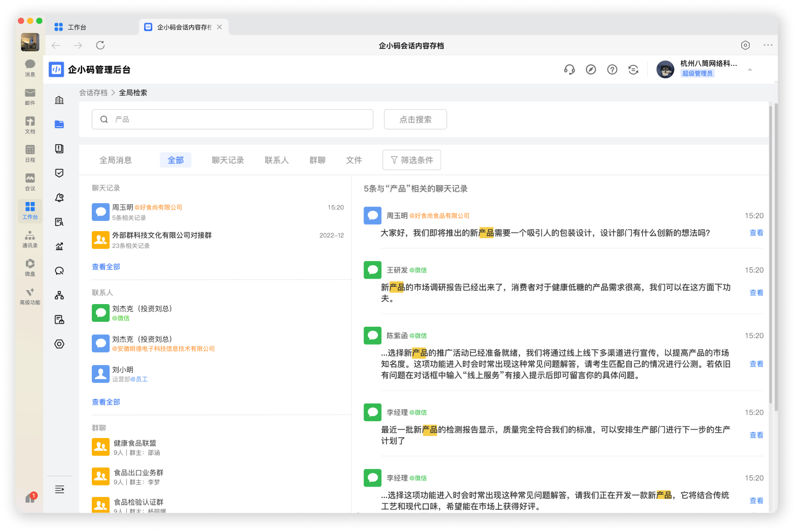Screen dimensions: 797x532
Task: Expand the account dropdown arrow
Action: click(x=749, y=70)
